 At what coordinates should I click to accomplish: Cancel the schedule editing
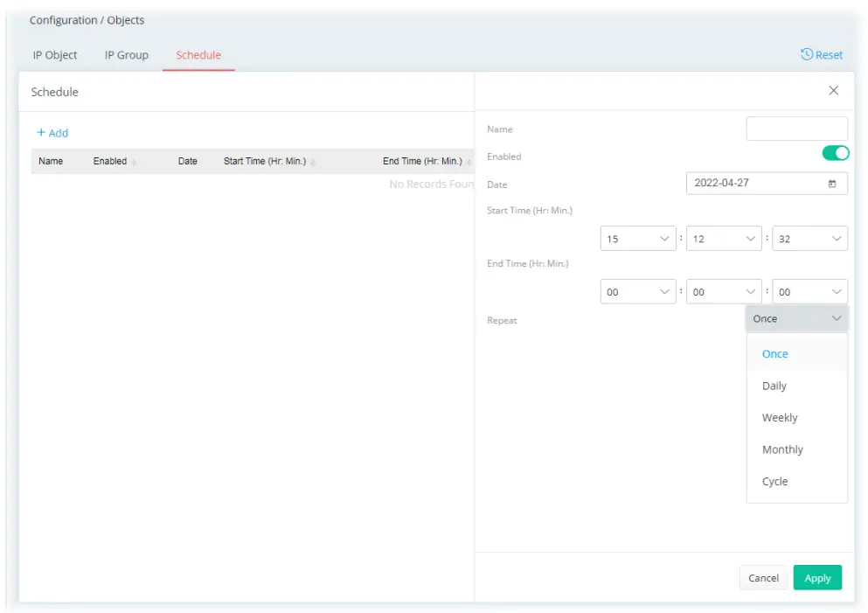(763, 577)
